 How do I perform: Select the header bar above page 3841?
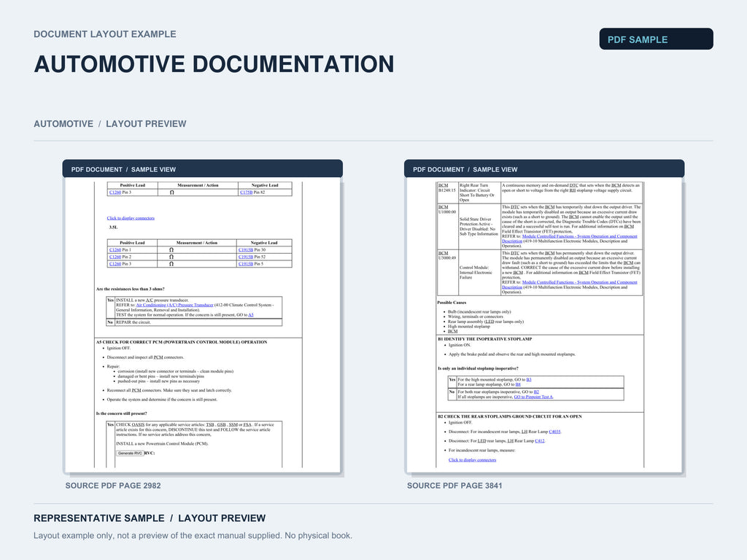point(544,169)
